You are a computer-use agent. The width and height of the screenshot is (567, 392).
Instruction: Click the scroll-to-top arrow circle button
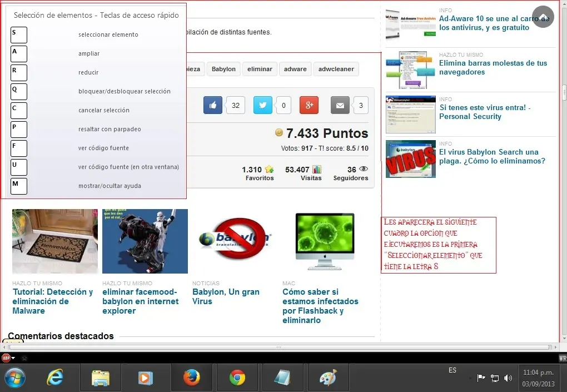point(543,17)
